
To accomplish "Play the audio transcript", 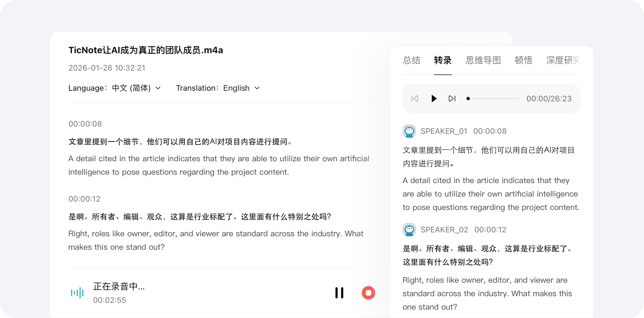I will 434,99.
